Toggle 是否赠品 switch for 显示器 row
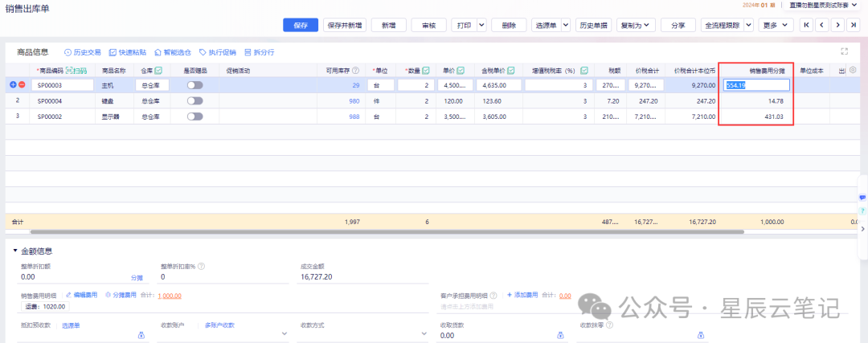Image resolution: width=868 pixels, height=343 pixels. click(194, 116)
